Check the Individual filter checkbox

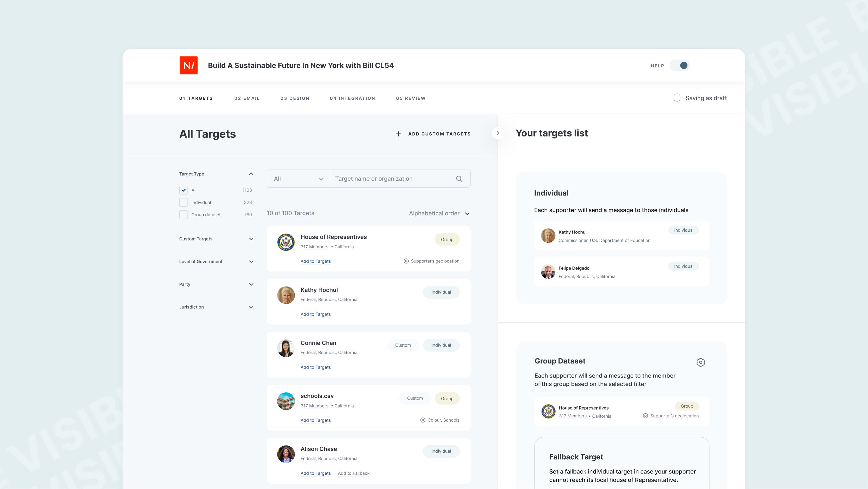coord(184,202)
